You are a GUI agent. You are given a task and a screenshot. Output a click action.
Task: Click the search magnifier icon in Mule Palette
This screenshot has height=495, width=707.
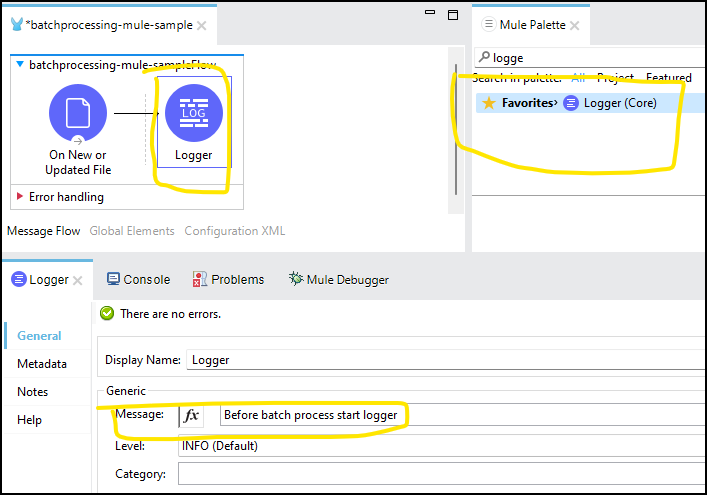coord(485,58)
